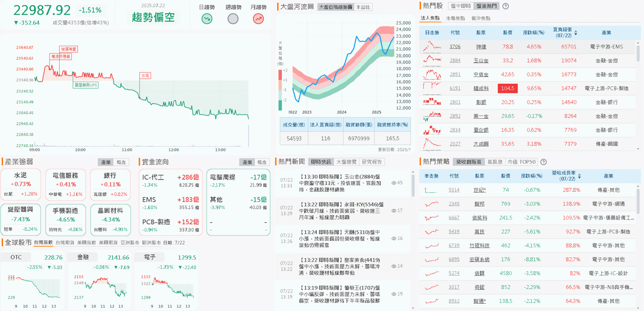644x311 pixels.
Task: Toggle 產業強弱 panel to 概念 view
Action: coord(121,162)
